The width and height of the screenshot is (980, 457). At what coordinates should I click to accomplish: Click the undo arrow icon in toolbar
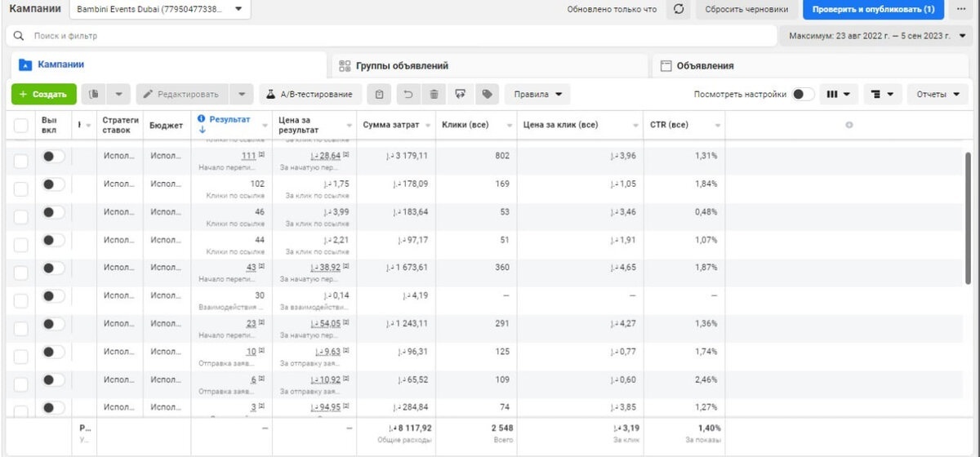pos(408,95)
